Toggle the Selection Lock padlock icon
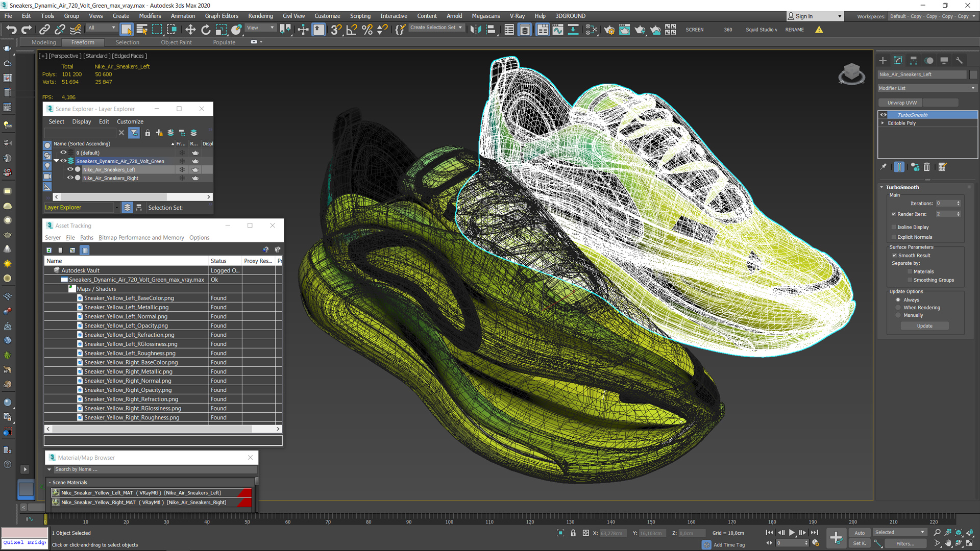This screenshot has width=980, height=551. pos(573,533)
